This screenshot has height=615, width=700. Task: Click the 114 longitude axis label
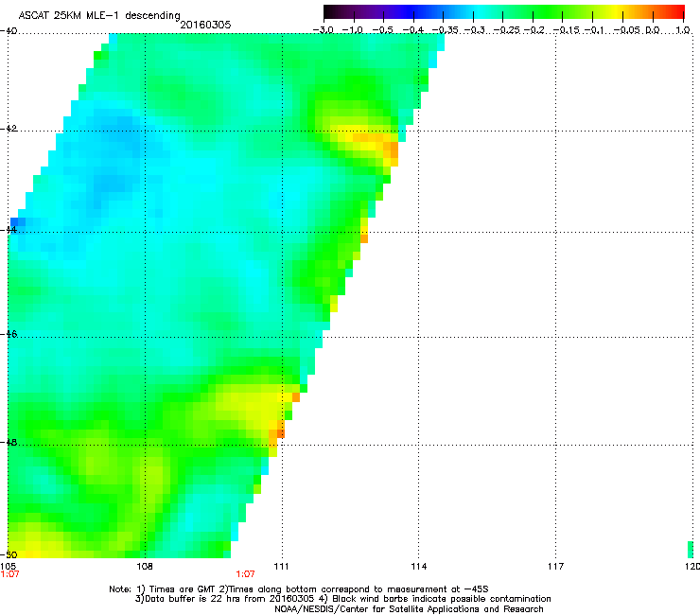(x=419, y=567)
